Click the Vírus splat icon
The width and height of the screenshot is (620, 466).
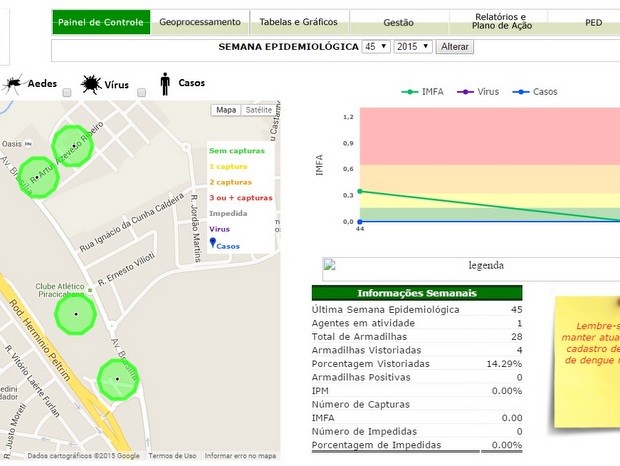coord(91,84)
